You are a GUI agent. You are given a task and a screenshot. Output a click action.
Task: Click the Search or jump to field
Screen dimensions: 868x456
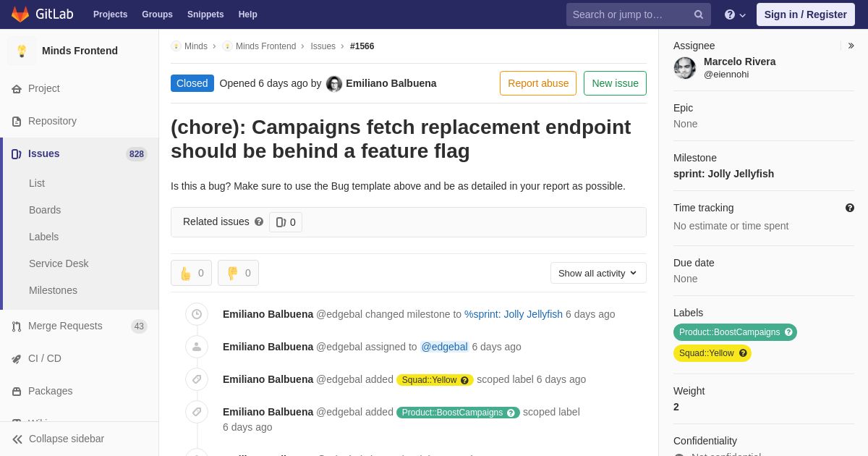(639, 14)
